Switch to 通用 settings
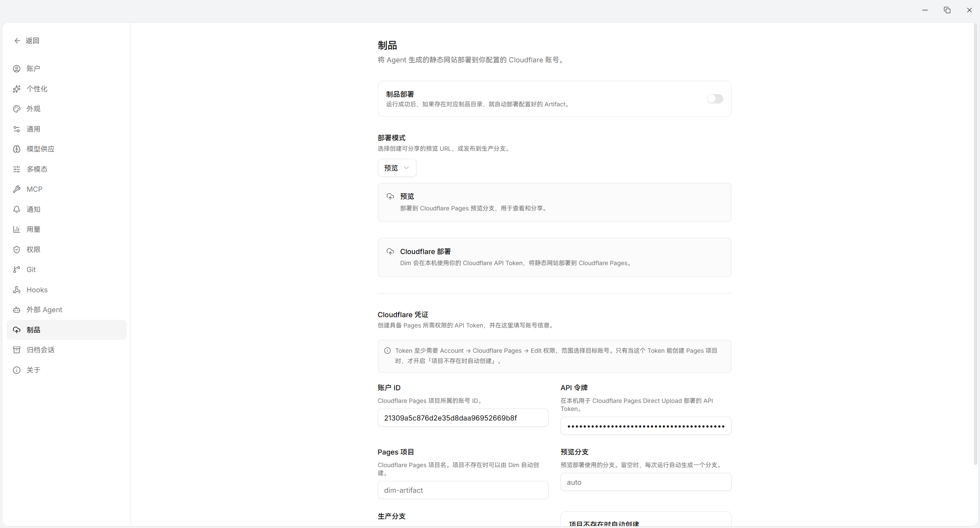The height and width of the screenshot is (528, 980). tap(67, 129)
